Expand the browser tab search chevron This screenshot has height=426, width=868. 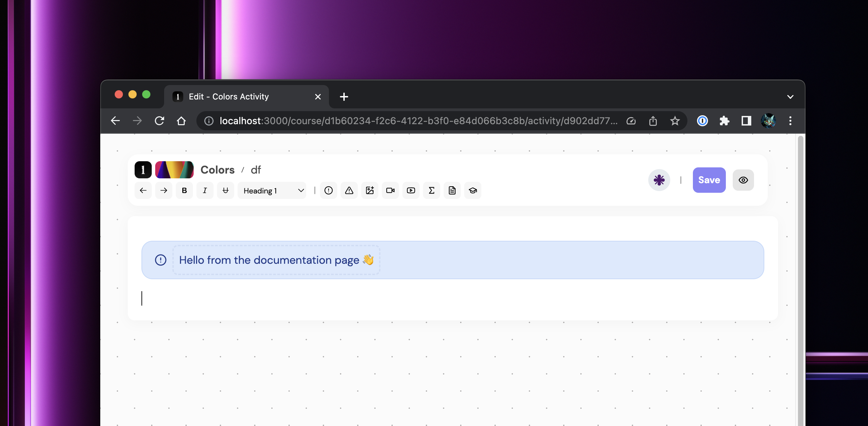(790, 97)
